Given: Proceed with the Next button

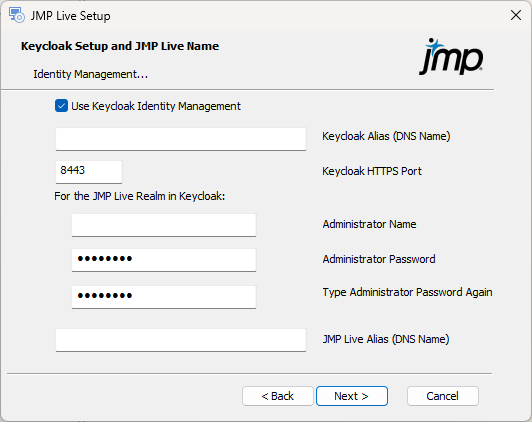Looking at the screenshot, I should (x=352, y=396).
